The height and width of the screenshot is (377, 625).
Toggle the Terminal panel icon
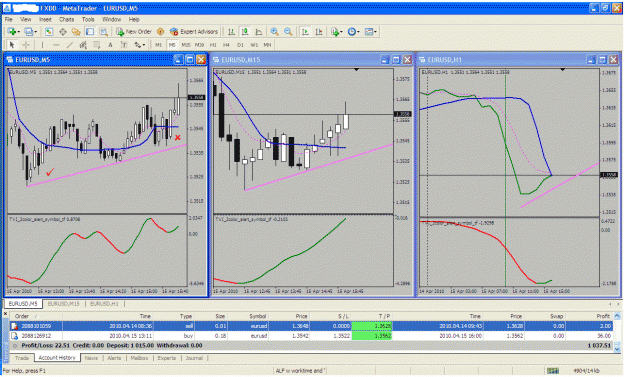[x=90, y=31]
